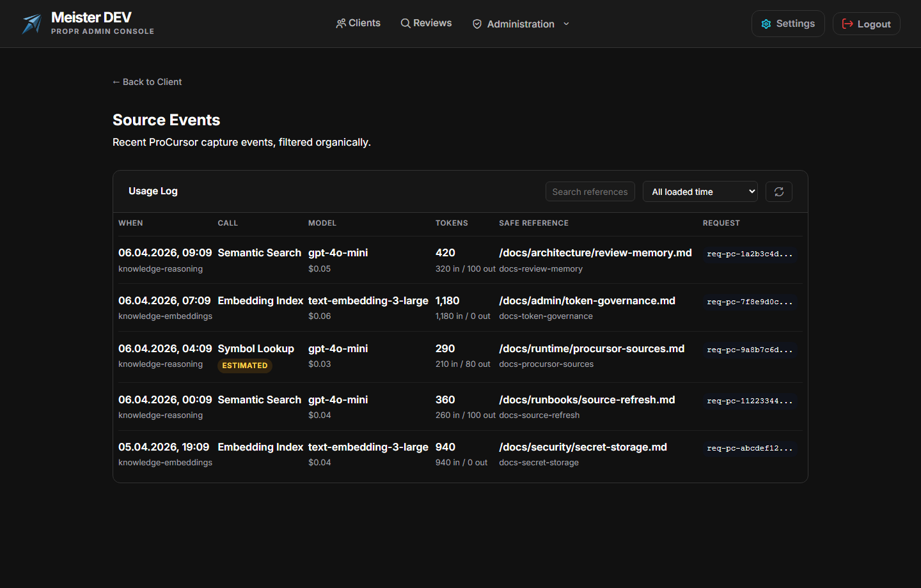Click the Symbol Lookup call name
Viewport: 921px width, 588px height.
256,349
